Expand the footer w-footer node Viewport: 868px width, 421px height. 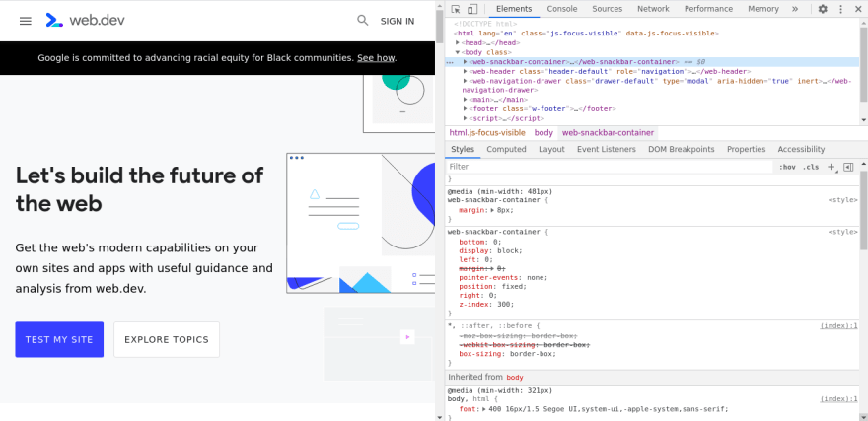(465, 109)
